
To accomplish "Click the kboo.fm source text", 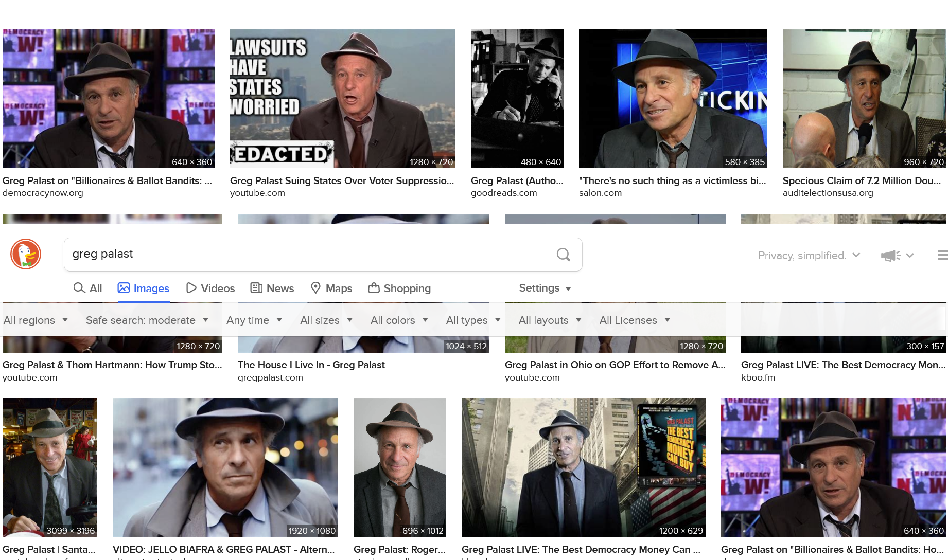I will coord(758,377).
